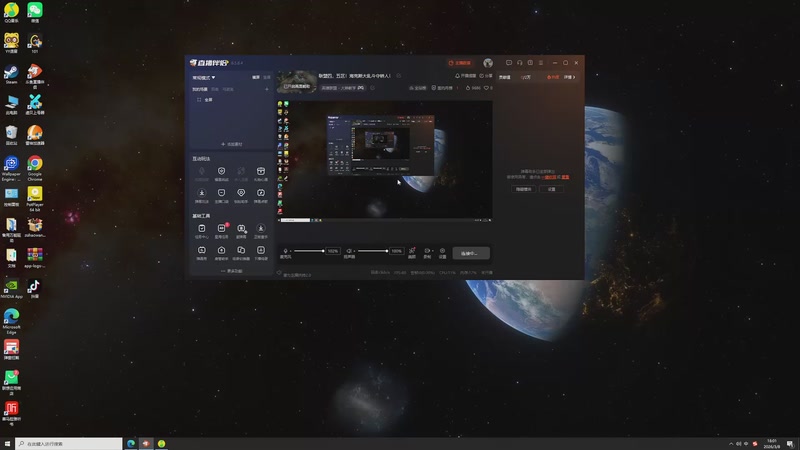Open the basic tool icon with red badge
The height and width of the screenshot is (450, 800).
[x=221, y=229]
